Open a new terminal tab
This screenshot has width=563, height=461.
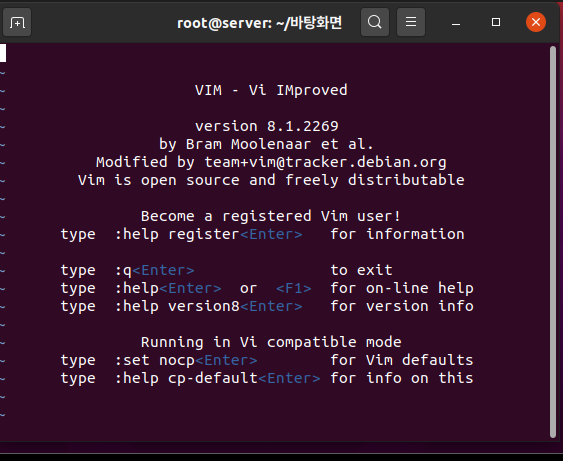[17, 22]
